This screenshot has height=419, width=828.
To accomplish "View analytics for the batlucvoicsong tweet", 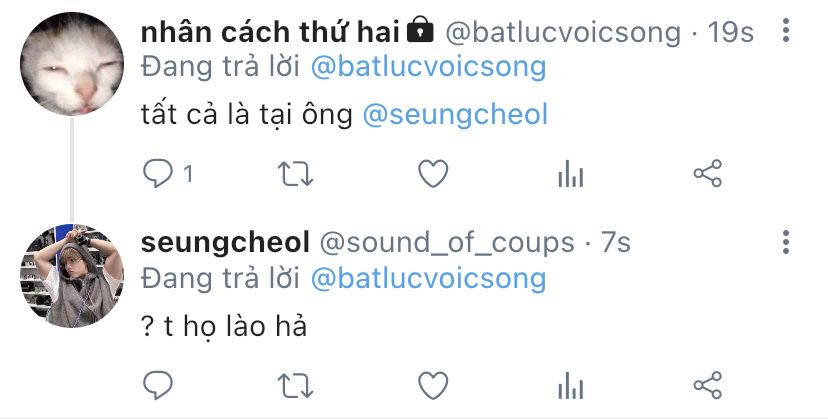I will point(570,174).
